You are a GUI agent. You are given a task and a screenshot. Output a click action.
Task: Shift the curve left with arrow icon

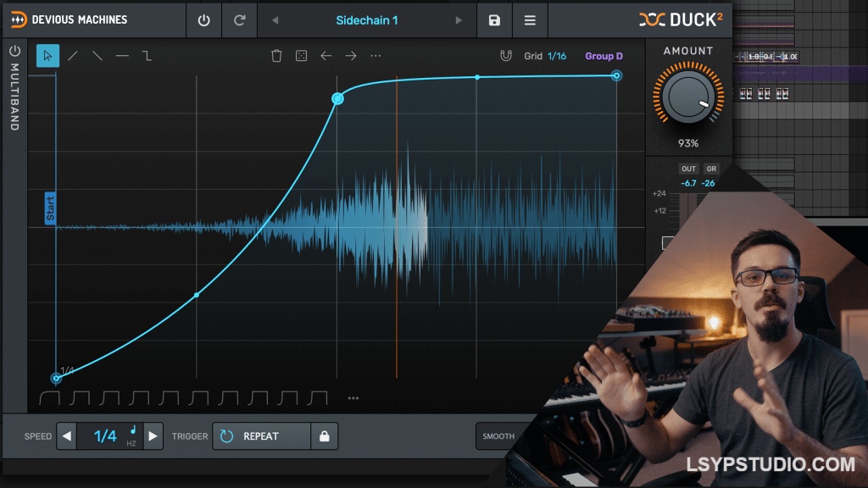pos(325,56)
